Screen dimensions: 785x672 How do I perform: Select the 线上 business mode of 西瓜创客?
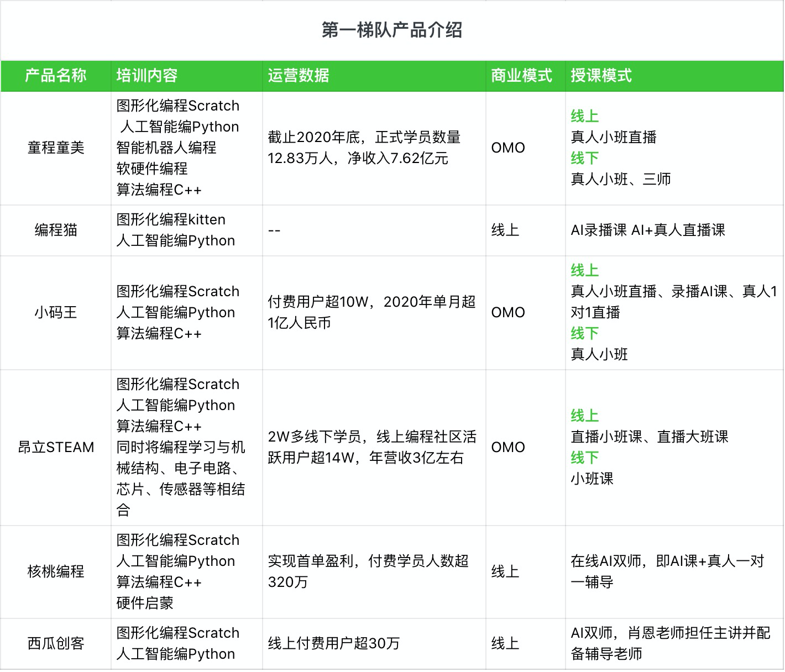[x=506, y=643]
